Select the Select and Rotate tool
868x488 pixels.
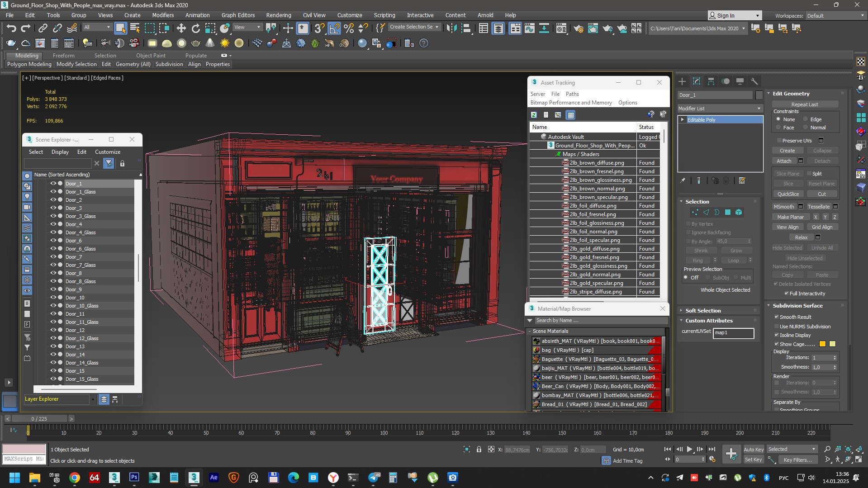tap(195, 28)
